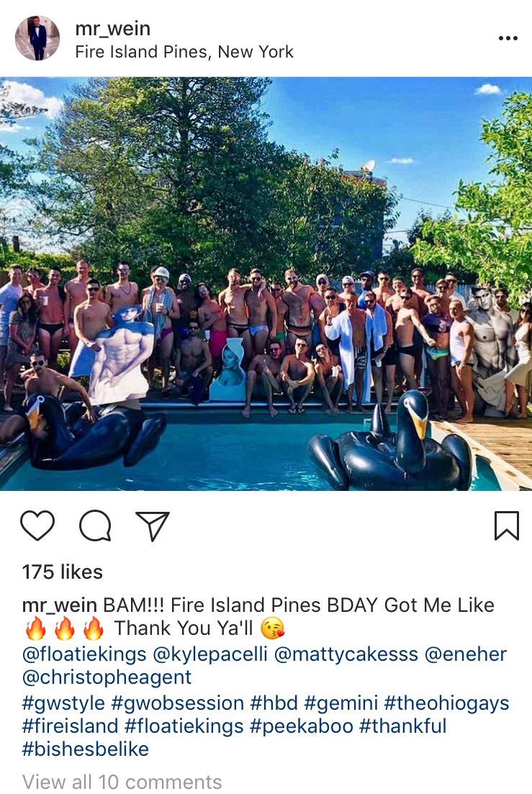Save post using bookmark icon

[x=507, y=526]
